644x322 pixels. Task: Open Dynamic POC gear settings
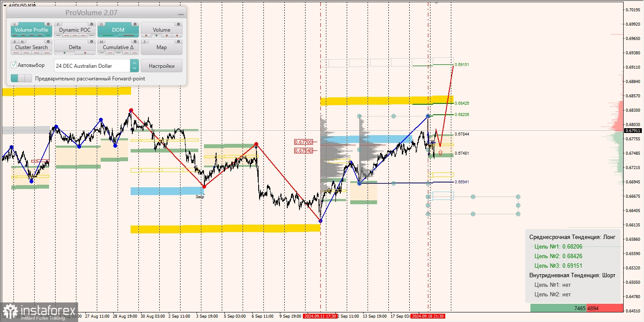pyautogui.click(x=92, y=24)
